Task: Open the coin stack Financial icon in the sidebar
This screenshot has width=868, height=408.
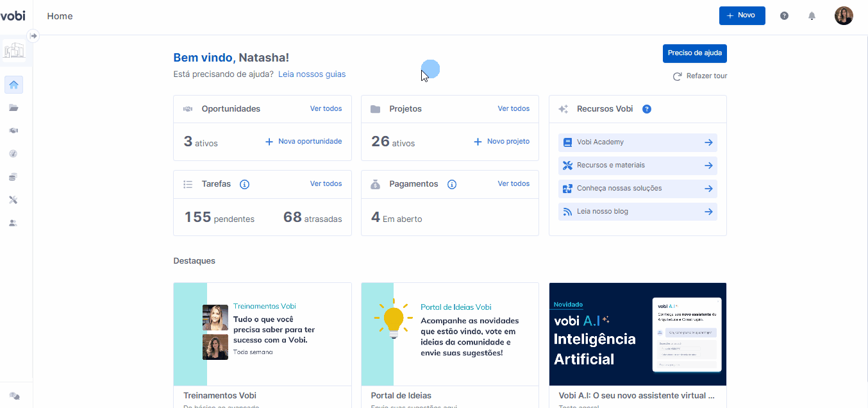Action: (13, 176)
